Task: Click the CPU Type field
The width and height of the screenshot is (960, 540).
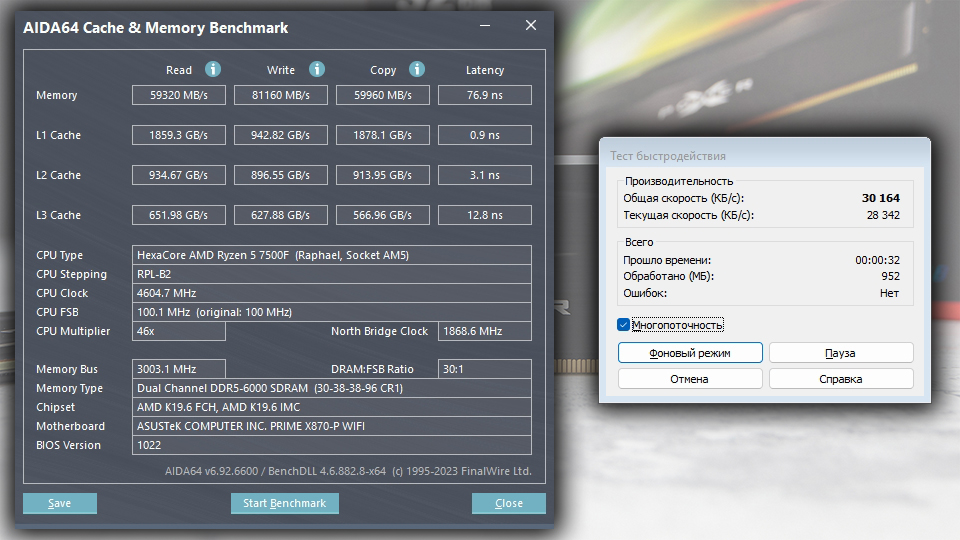Action: (x=332, y=255)
